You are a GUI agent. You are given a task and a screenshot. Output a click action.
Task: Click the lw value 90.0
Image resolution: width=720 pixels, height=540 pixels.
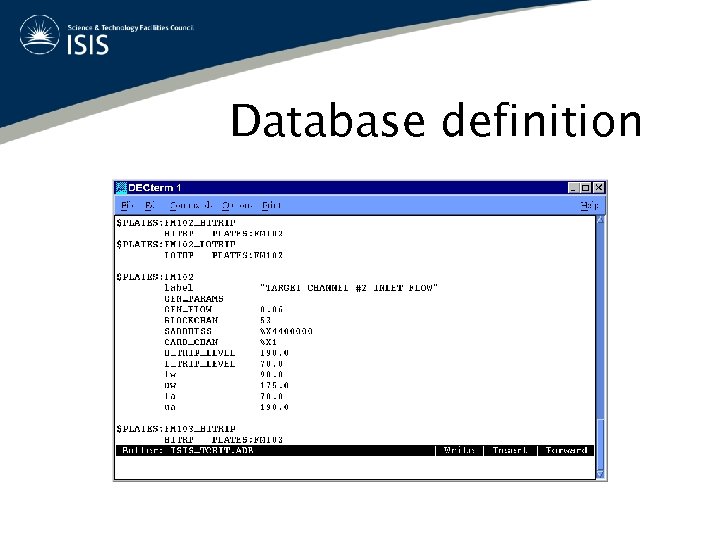pos(271,375)
